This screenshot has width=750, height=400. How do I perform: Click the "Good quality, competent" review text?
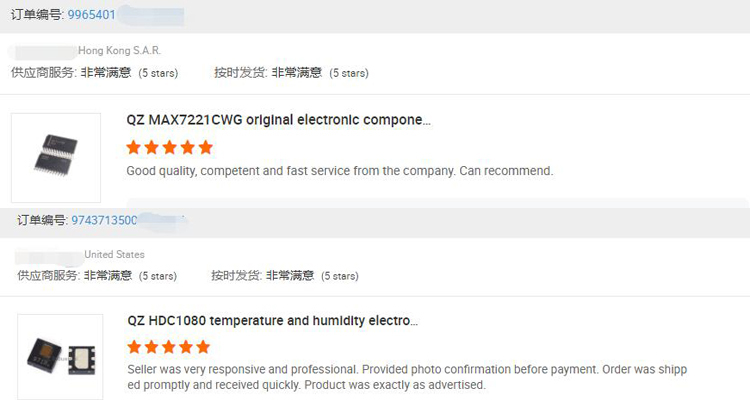click(x=339, y=171)
